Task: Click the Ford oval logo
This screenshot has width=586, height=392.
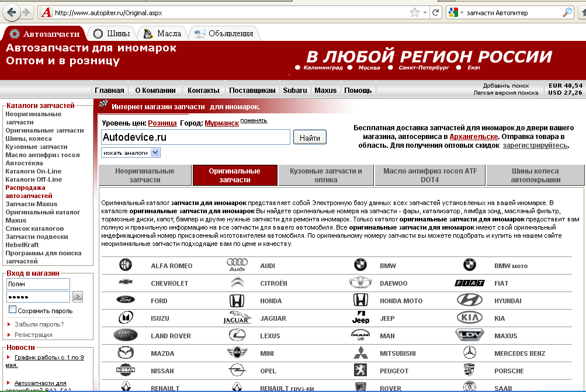Action: [x=126, y=300]
